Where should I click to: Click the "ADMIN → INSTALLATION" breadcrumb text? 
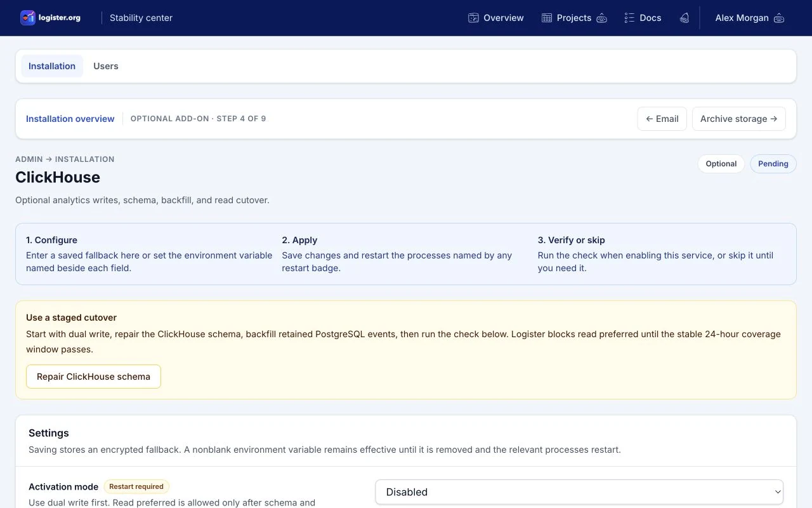point(65,159)
